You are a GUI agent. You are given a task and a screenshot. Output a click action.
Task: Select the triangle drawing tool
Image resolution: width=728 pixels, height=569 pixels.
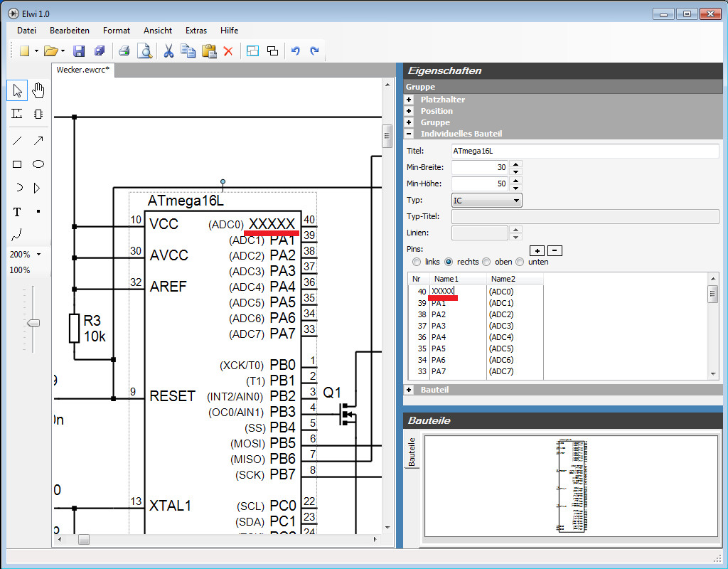(x=37, y=188)
